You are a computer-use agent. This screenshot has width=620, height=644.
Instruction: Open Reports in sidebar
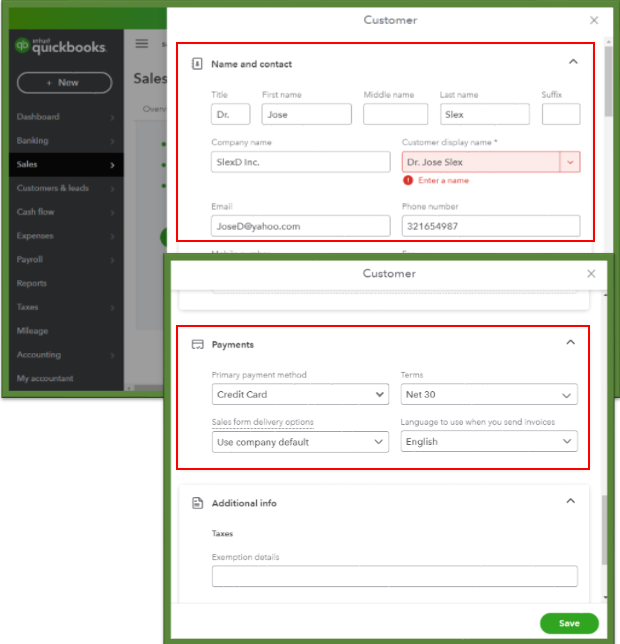32,283
